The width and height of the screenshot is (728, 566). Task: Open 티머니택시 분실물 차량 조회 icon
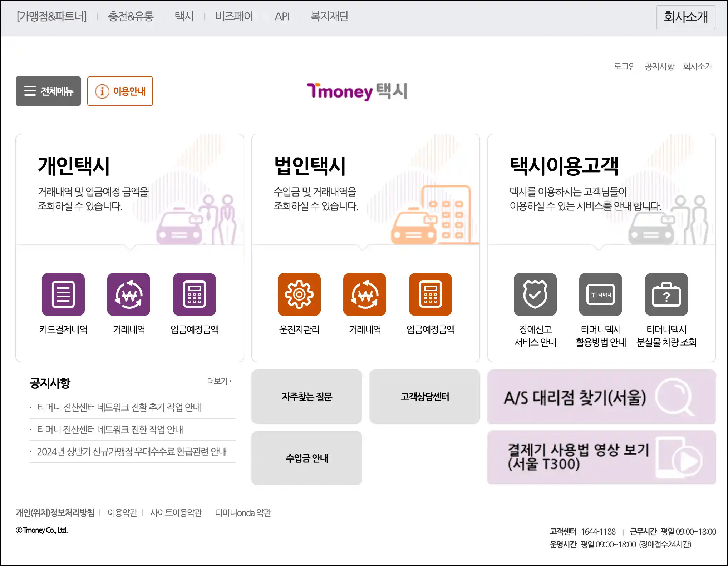tap(666, 294)
